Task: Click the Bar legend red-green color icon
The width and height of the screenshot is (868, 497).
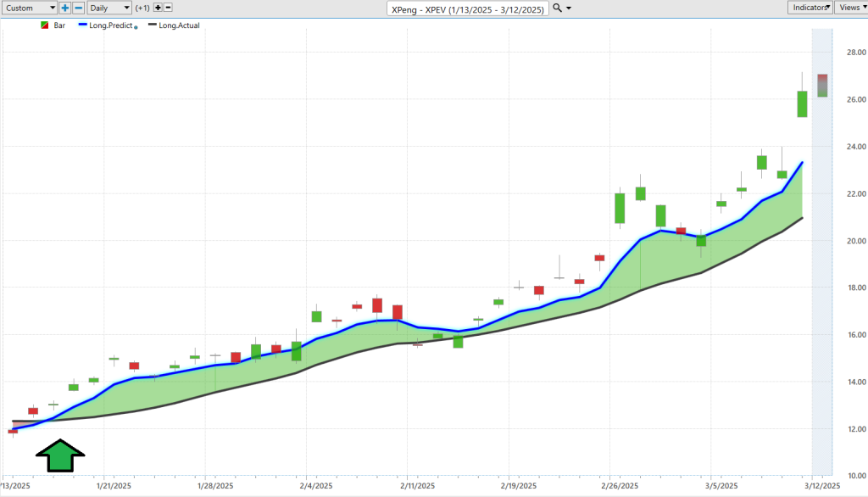Action: click(x=44, y=25)
